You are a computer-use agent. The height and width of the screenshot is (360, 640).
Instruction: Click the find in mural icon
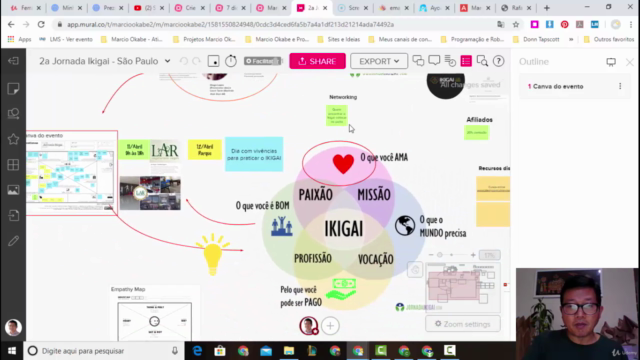tap(482, 61)
